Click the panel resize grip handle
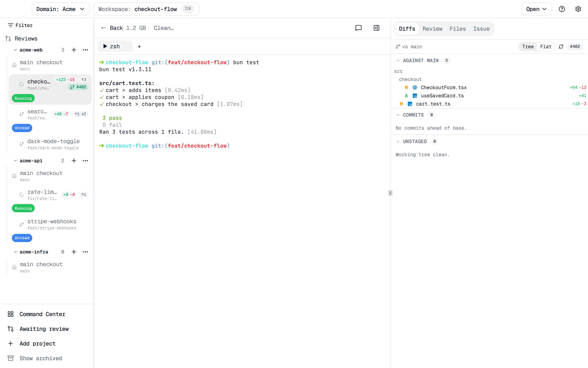The image size is (588, 368). point(390,193)
